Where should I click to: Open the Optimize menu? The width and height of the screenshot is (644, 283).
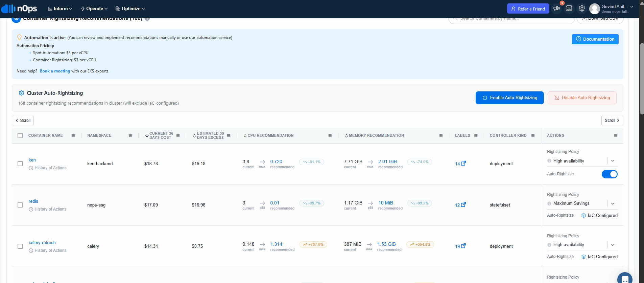coord(130,8)
